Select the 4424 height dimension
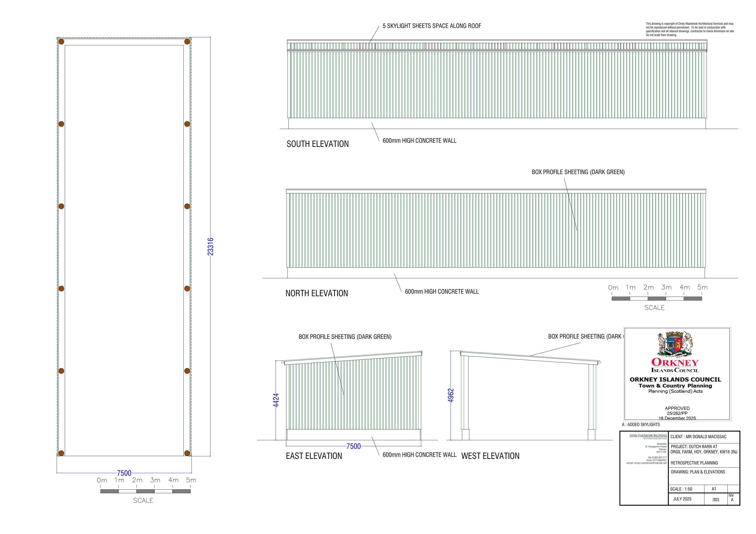 [x=276, y=400]
